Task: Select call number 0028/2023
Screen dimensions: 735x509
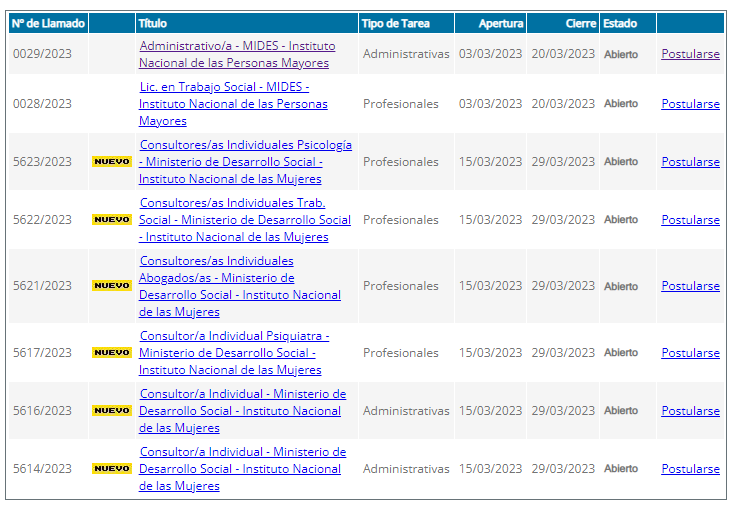Action: click(42, 104)
